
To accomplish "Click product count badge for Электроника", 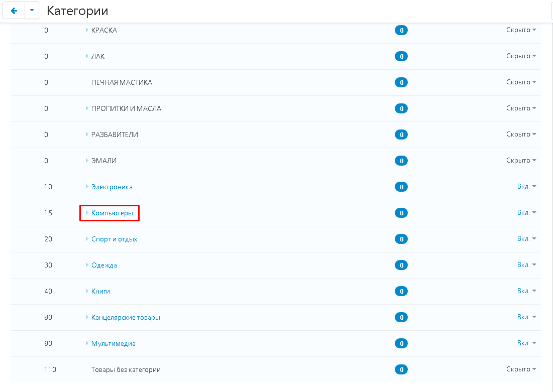I will pos(401,187).
